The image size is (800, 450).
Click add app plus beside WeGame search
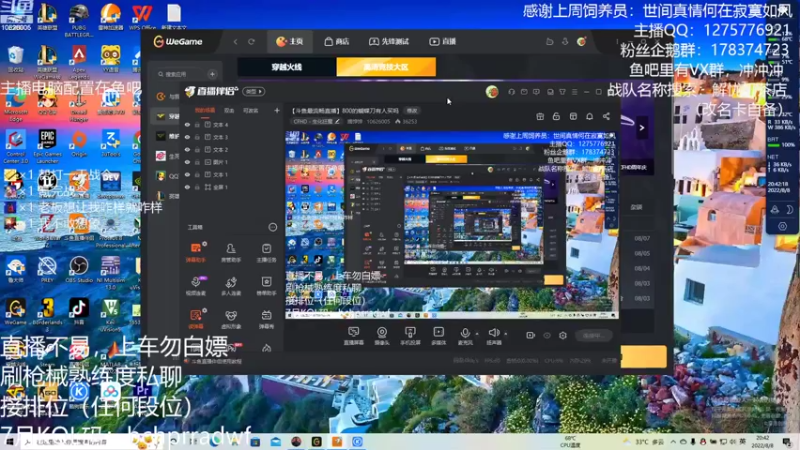(212, 74)
